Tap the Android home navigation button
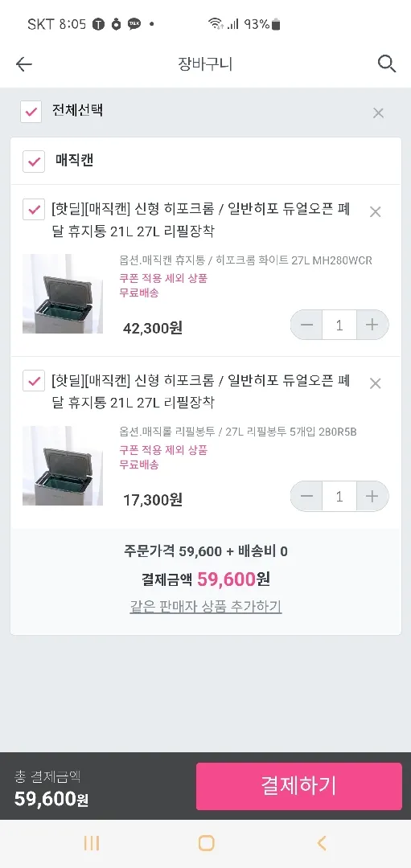Screen dimensions: 411x868 [x=206, y=843]
